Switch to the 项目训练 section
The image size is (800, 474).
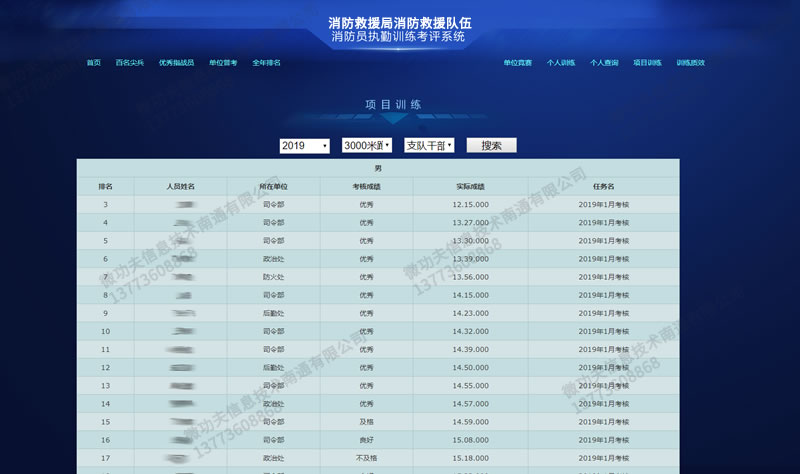click(x=647, y=62)
